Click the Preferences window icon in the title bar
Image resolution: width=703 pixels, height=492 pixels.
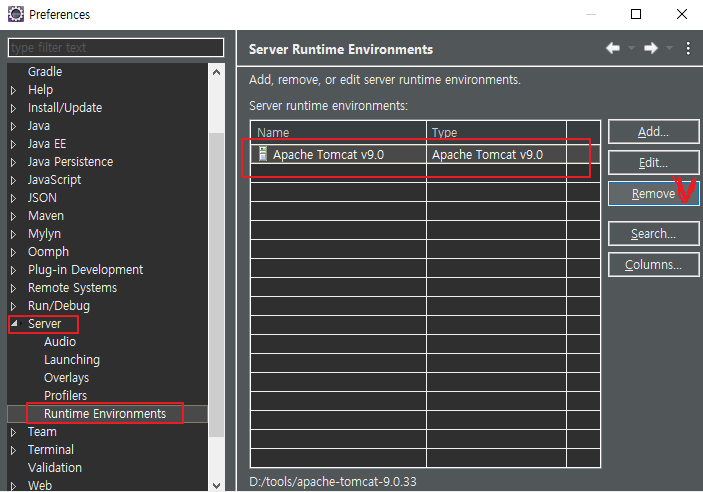pyautogui.click(x=16, y=14)
